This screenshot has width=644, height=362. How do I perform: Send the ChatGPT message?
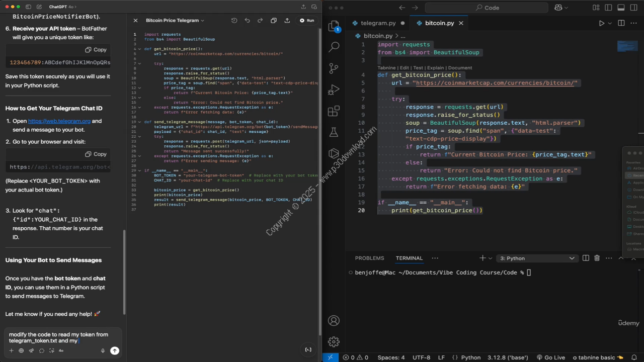pos(115,351)
